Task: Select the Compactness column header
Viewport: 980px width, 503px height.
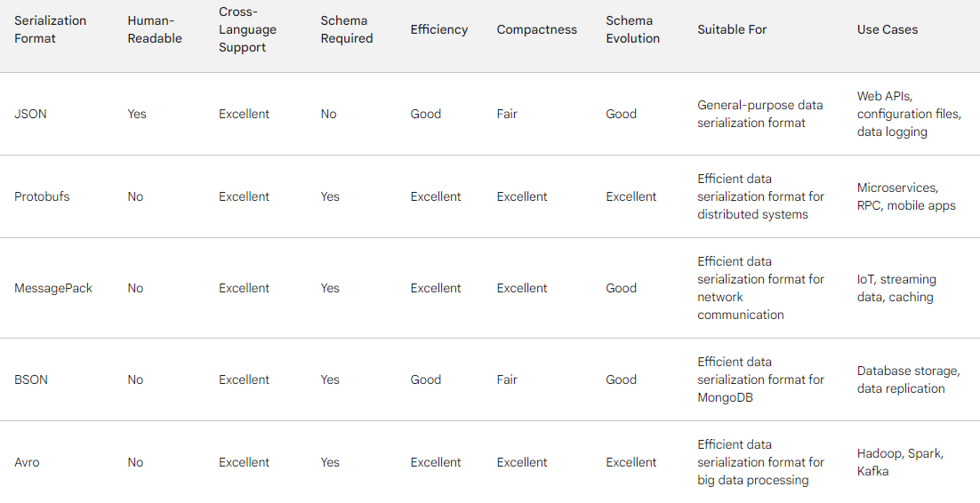Action: click(x=537, y=29)
